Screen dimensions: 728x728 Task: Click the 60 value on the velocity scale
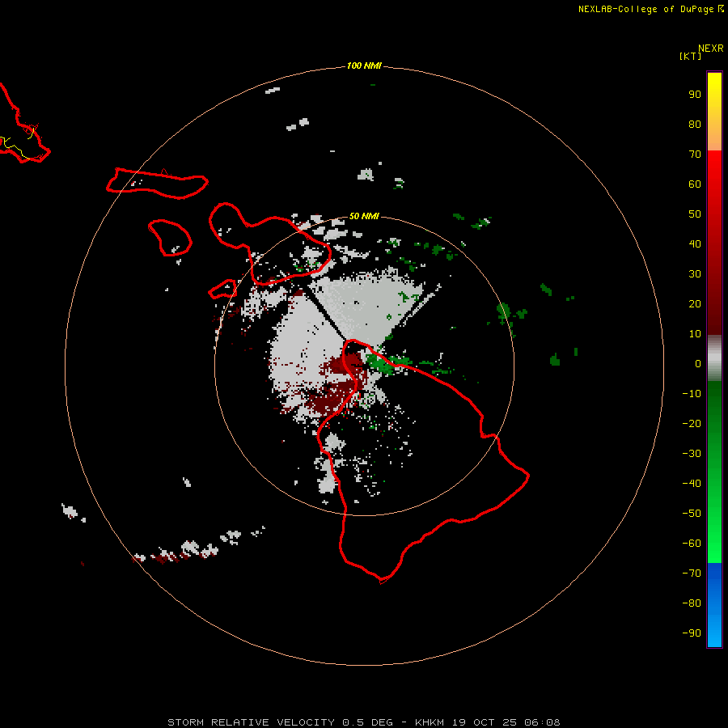(x=695, y=184)
